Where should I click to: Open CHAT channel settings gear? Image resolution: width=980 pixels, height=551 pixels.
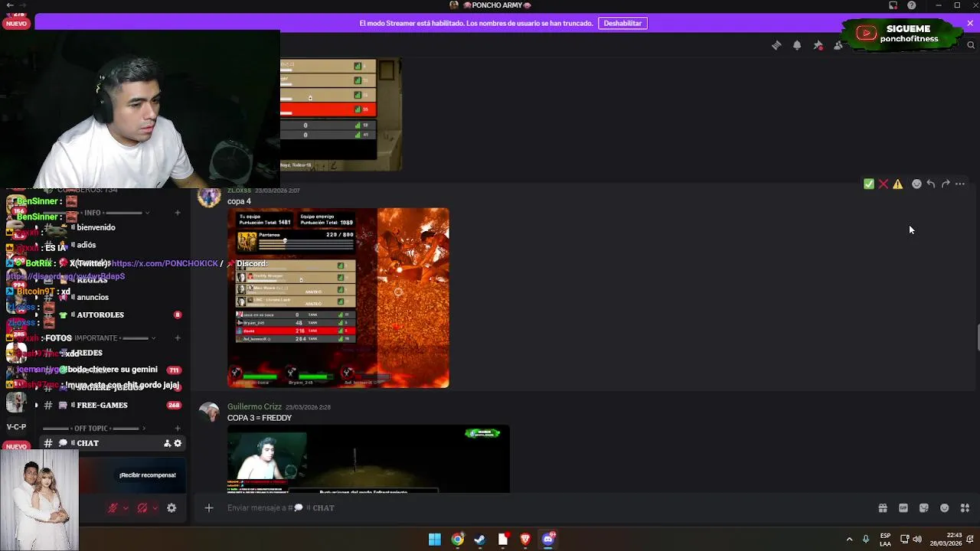tap(178, 443)
